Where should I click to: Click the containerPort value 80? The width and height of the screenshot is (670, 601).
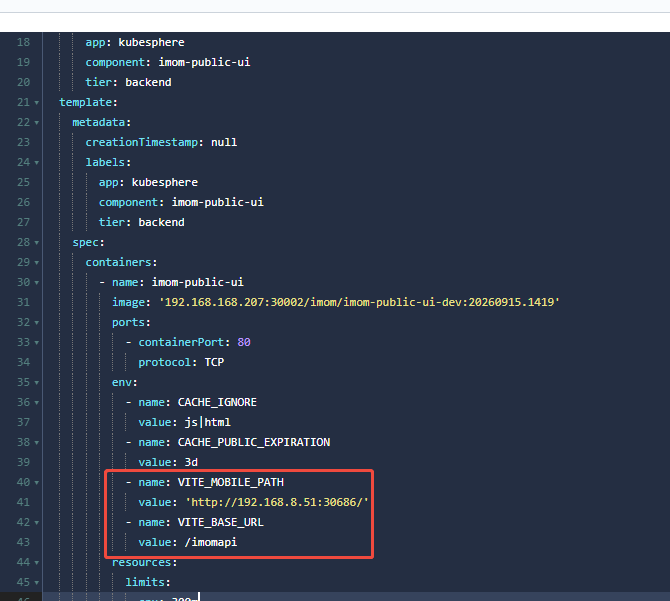click(x=244, y=342)
